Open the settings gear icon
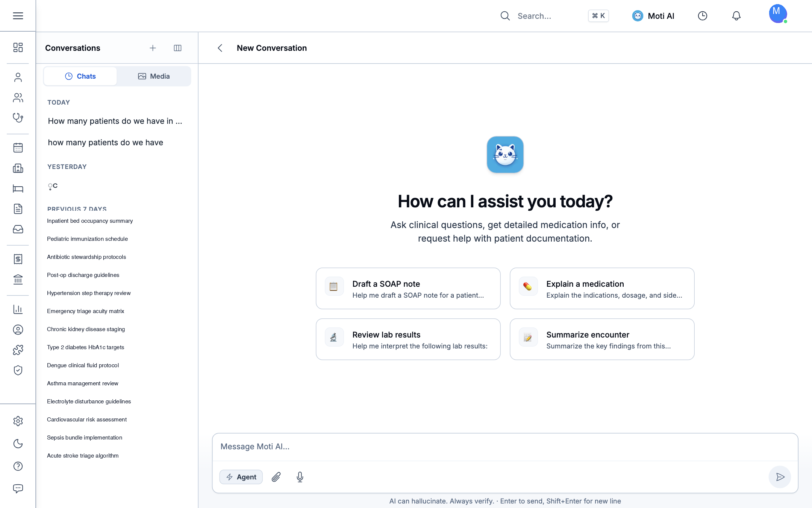Image resolution: width=812 pixels, height=508 pixels. pyautogui.click(x=18, y=421)
